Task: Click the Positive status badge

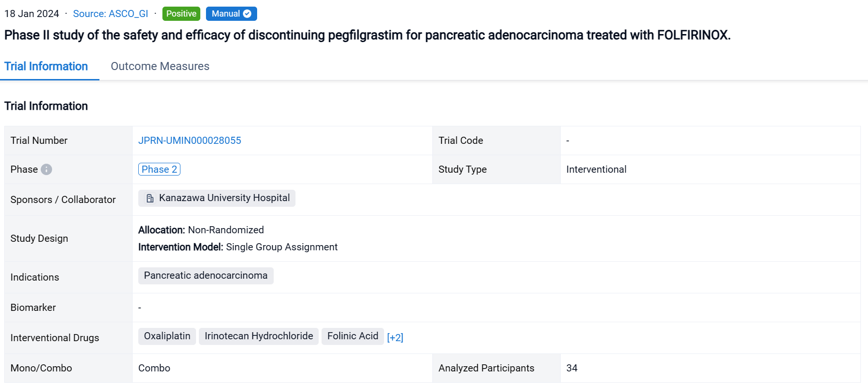Action: 181,14
